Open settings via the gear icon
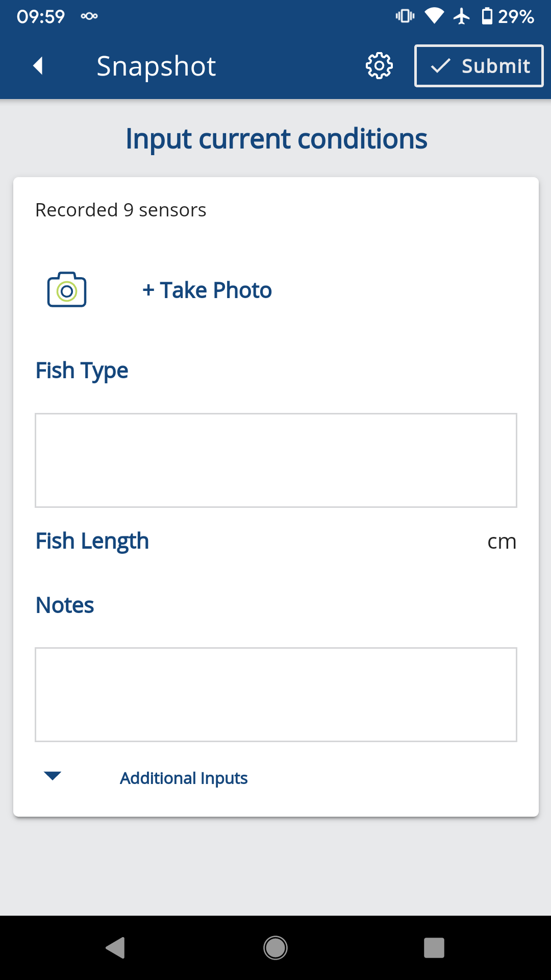This screenshot has width=551, height=980. (379, 66)
